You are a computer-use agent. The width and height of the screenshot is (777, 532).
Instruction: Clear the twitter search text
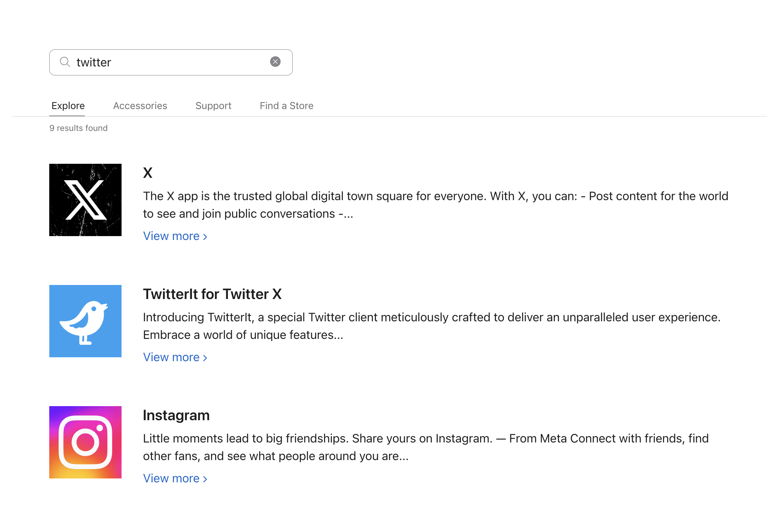[x=276, y=62]
